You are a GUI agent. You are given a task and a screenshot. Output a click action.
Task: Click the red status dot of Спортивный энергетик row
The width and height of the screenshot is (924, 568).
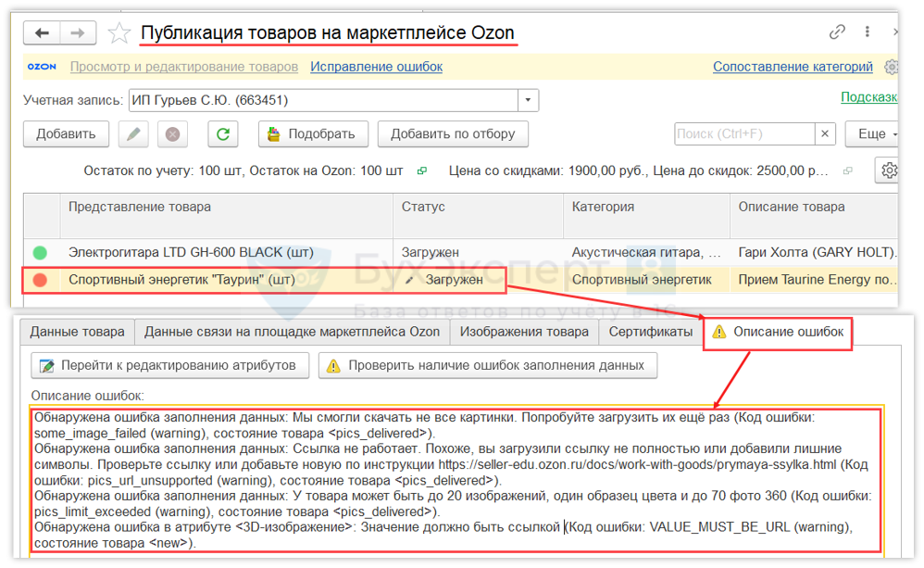(x=40, y=280)
